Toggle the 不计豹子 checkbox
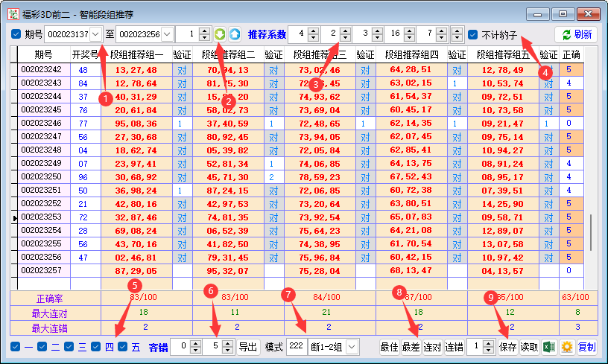The image size is (608, 364). (x=473, y=34)
